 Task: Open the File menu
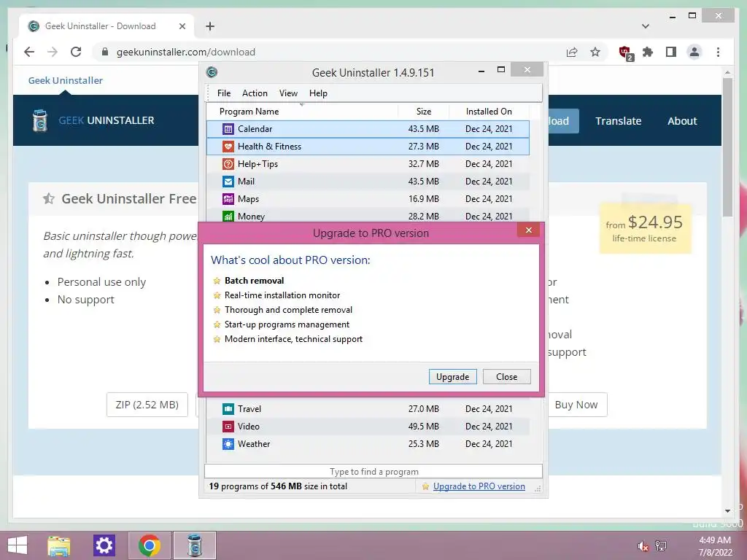click(x=223, y=93)
